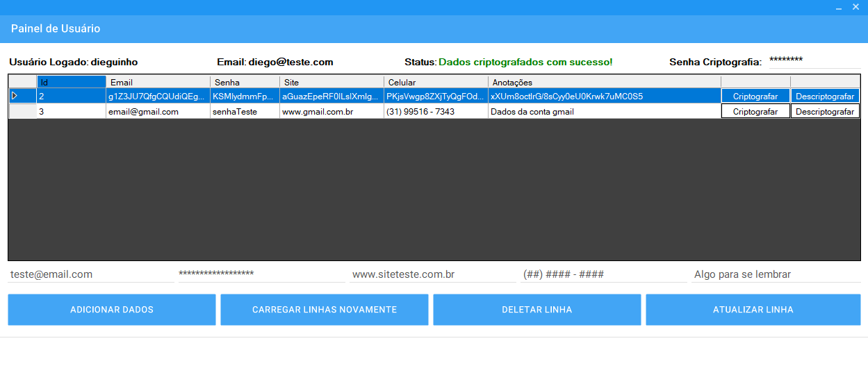The image size is (868, 375).
Task: Click Descriptografar button in row with Id 2
Action: (x=825, y=97)
